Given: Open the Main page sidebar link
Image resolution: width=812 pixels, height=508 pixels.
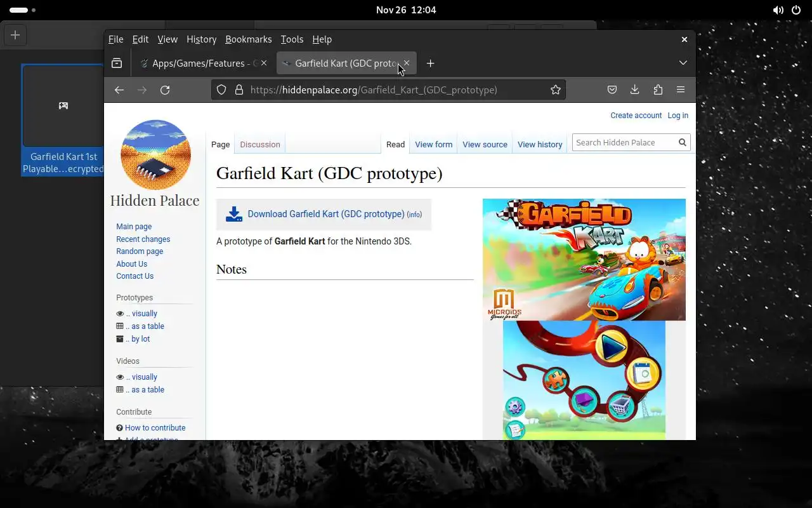Looking at the screenshot, I should tap(134, 227).
